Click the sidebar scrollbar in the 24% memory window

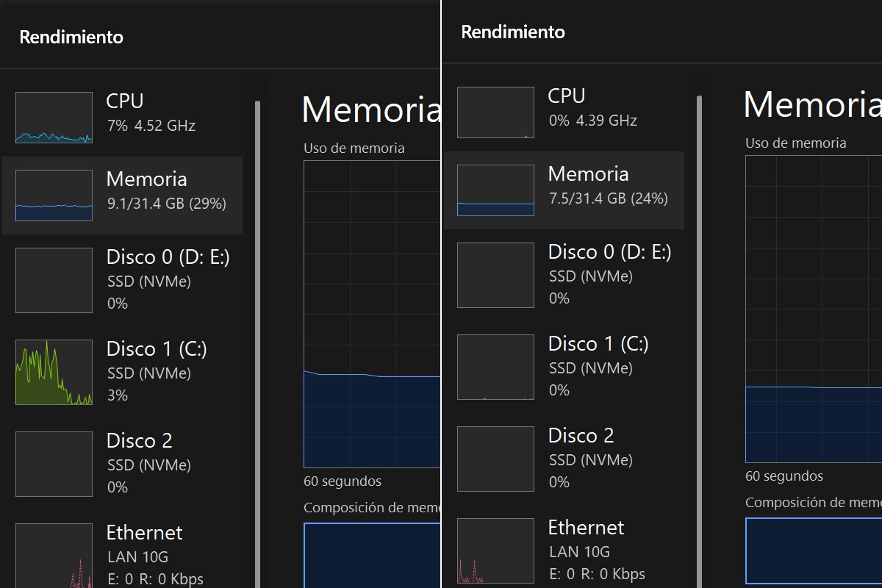[x=699, y=342]
